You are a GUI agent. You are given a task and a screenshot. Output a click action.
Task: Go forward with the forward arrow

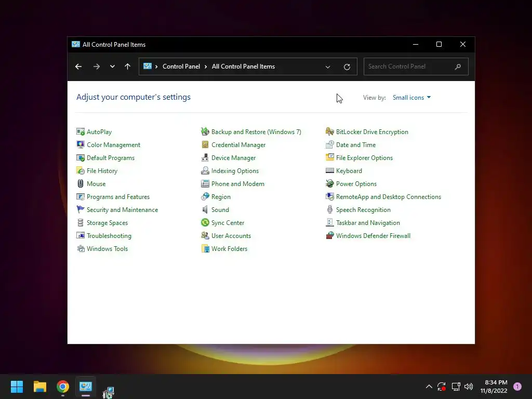click(97, 66)
